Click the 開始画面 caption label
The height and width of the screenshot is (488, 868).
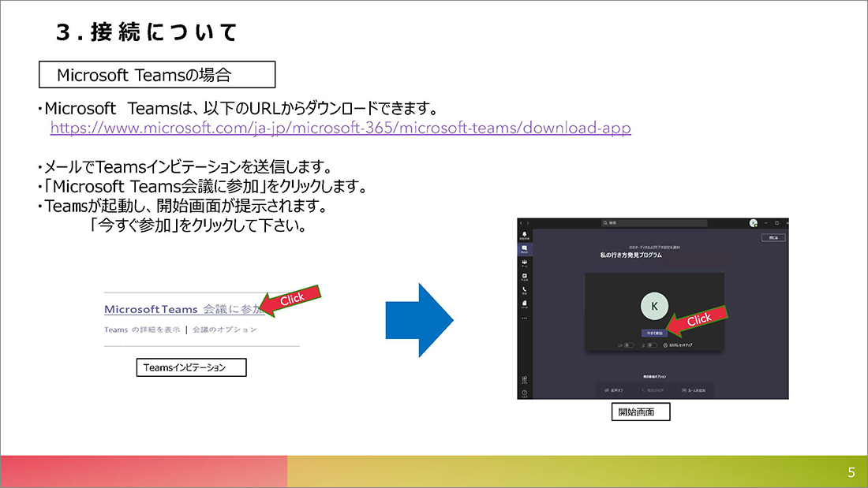pyautogui.click(x=641, y=412)
